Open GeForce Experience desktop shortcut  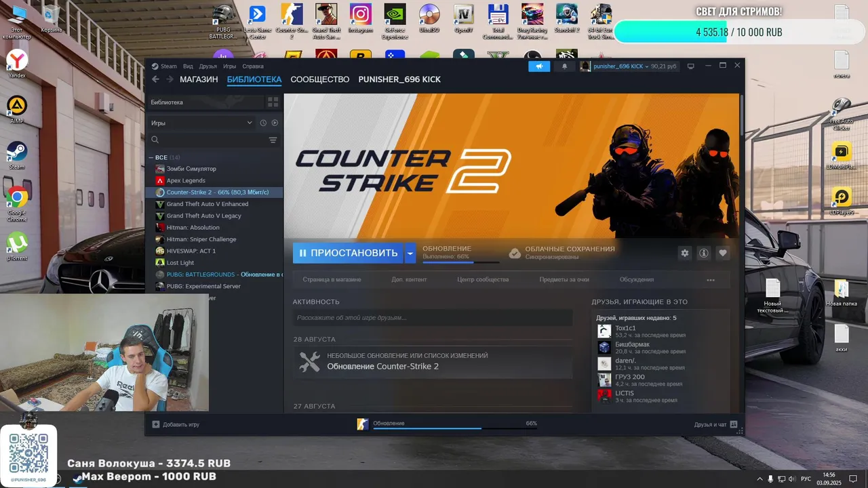click(395, 22)
